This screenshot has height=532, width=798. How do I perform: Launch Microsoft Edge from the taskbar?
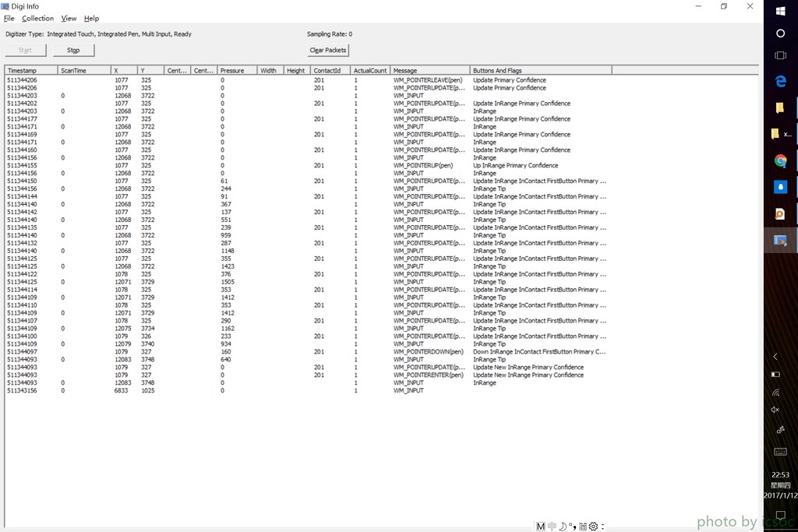[x=780, y=81]
